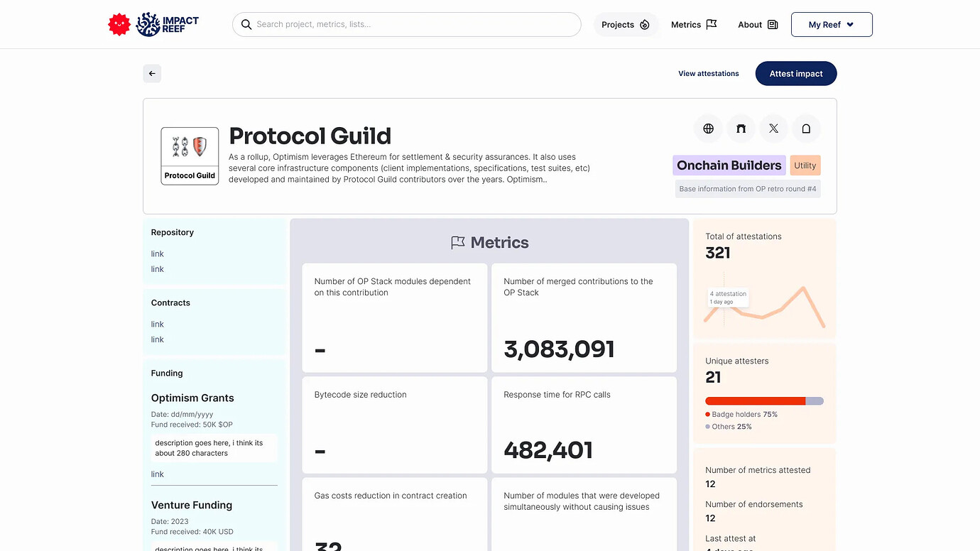Click the Optimism Grants funding heading

[192, 398]
